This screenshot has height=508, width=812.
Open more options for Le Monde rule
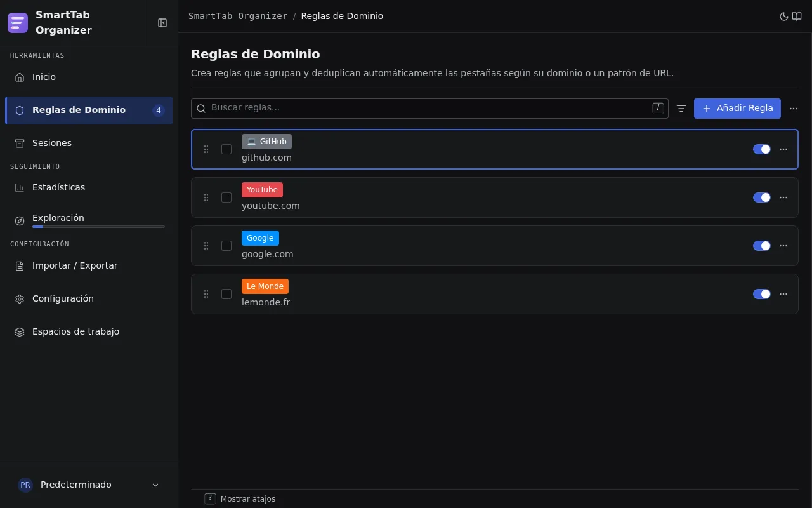point(783,294)
